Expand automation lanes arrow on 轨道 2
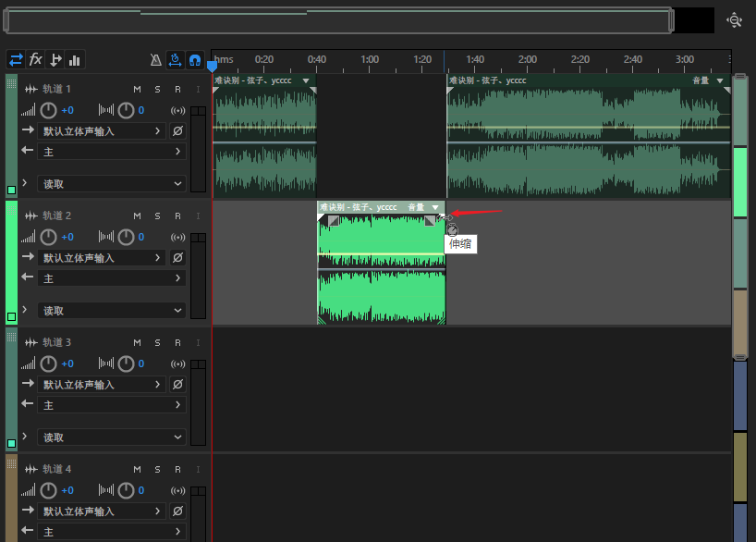This screenshot has width=756, height=542. [x=26, y=310]
